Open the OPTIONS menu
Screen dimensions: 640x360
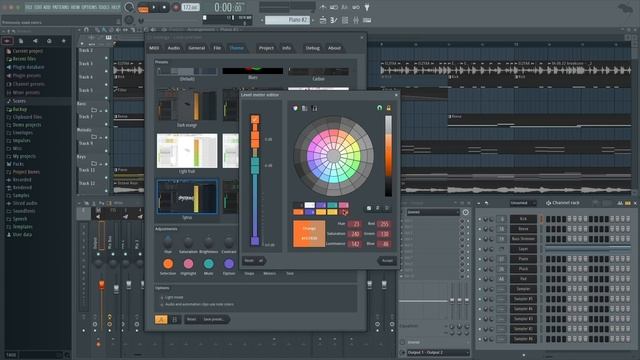click(x=89, y=7)
